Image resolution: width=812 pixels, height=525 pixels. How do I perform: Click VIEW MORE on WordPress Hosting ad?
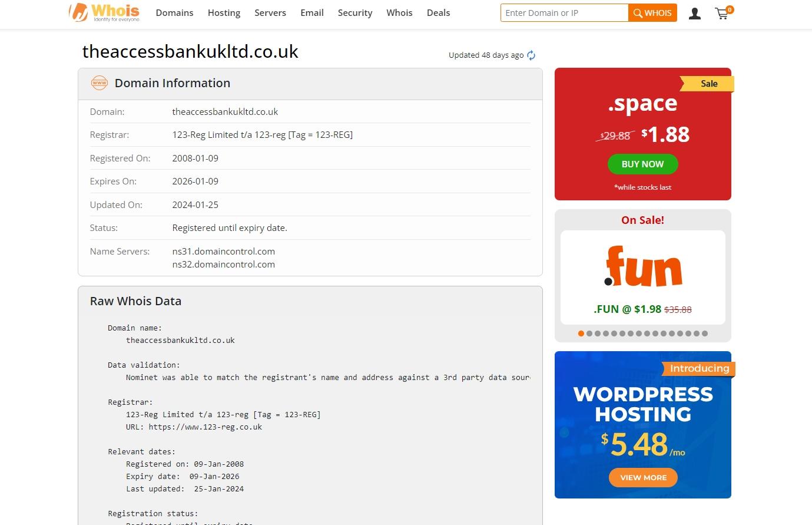(x=643, y=478)
